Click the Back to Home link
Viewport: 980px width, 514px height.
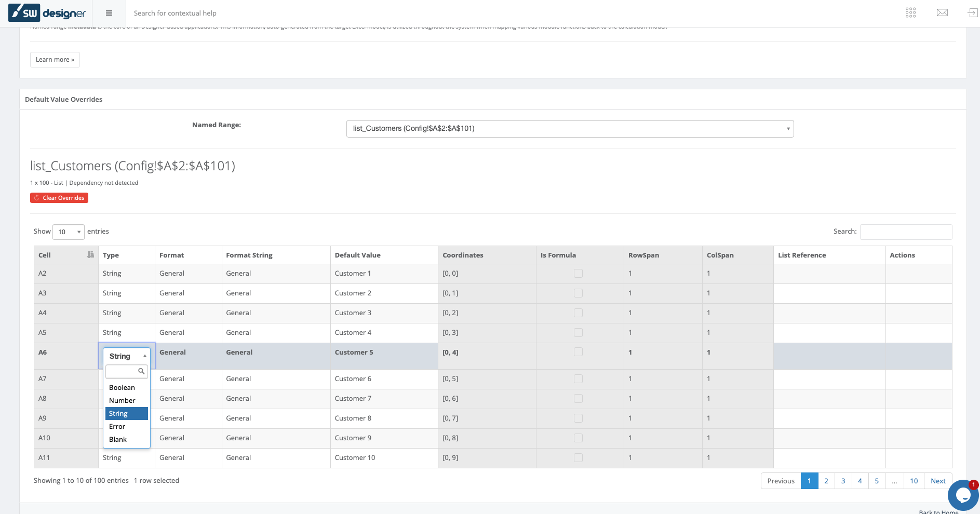coord(938,512)
